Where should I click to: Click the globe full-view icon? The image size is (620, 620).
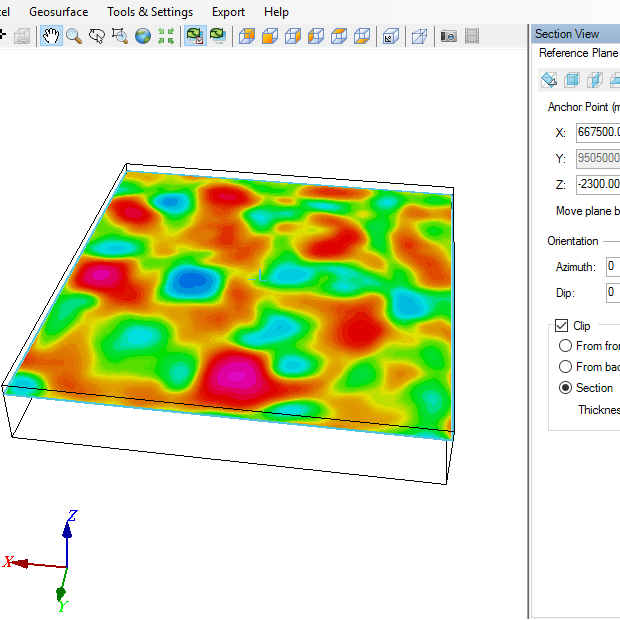coord(143,36)
